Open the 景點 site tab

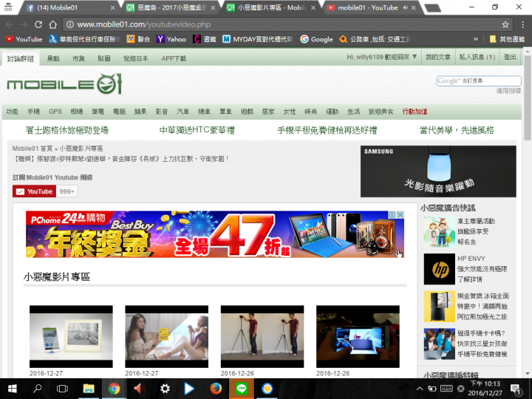(x=53, y=58)
